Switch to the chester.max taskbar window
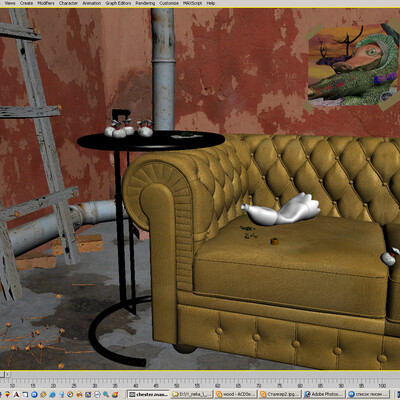The width and height of the screenshot is (400, 400). point(148,394)
